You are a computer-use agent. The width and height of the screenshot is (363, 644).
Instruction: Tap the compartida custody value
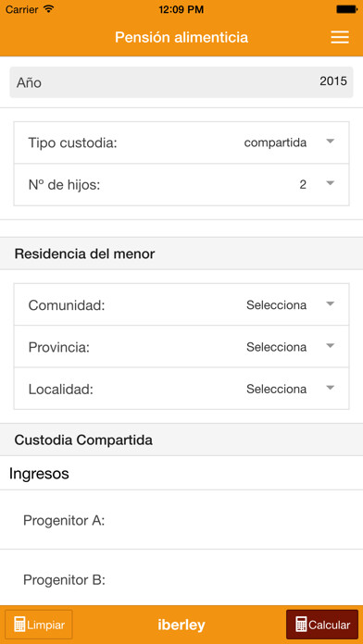click(275, 142)
